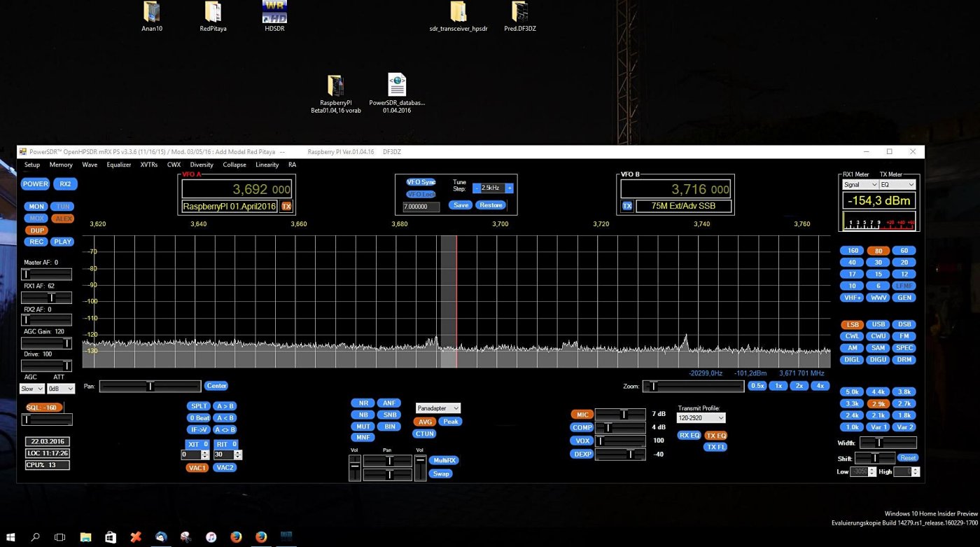The width and height of the screenshot is (980, 547).
Task: Click the Save button
Action: pos(461,205)
